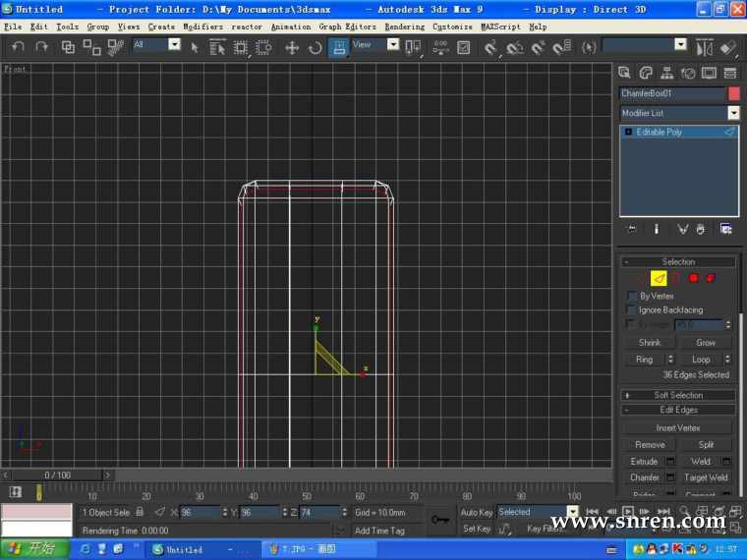Click the X coordinate input field

click(x=200, y=512)
